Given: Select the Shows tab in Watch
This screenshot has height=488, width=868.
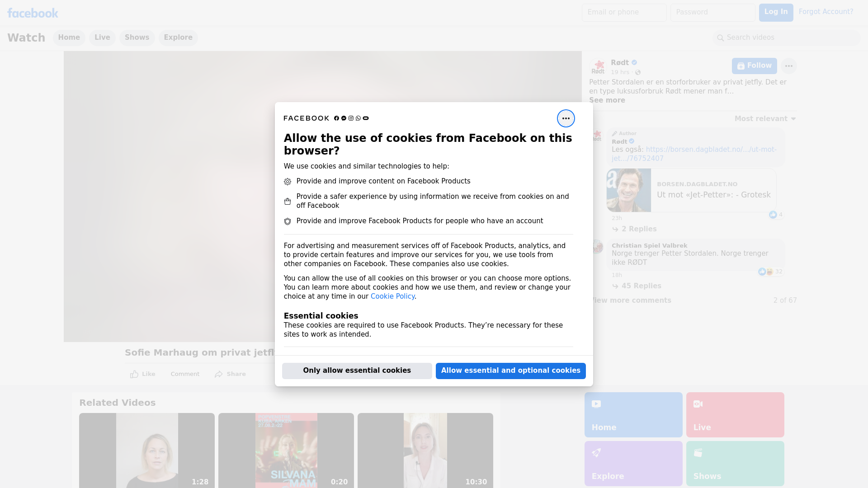Looking at the screenshot, I should pos(137,38).
